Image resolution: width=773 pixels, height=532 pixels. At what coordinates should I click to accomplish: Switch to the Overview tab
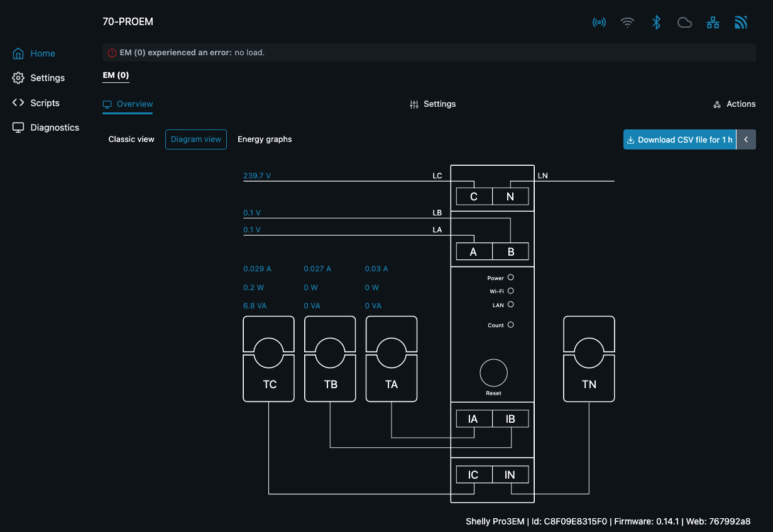(128, 104)
